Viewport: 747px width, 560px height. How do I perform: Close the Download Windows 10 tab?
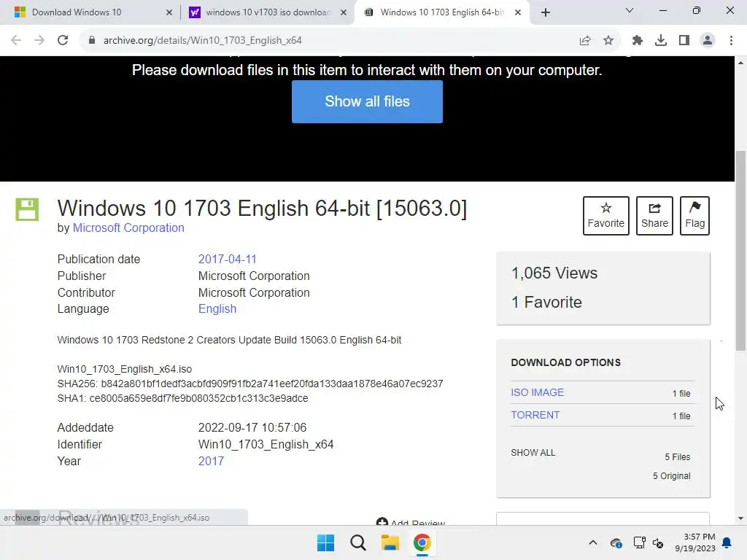click(x=169, y=12)
